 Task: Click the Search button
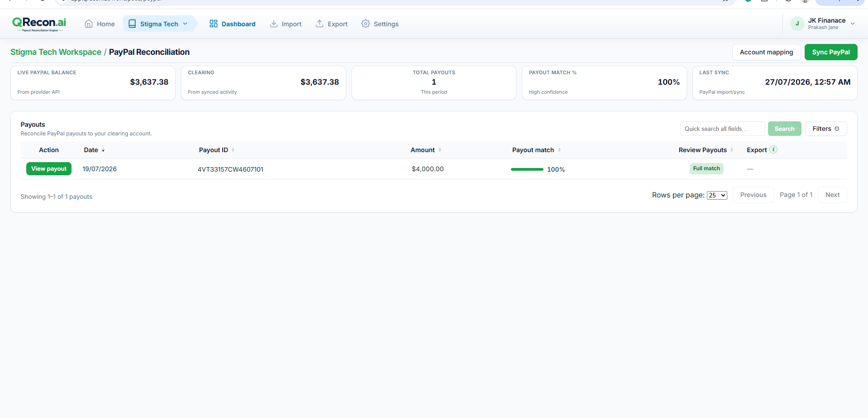point(784,129)
